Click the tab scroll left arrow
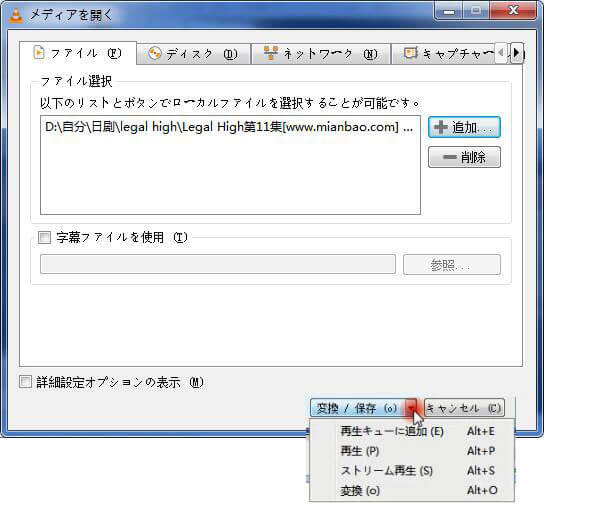Viewport: 600px width, 505px height. pos(501,53)
